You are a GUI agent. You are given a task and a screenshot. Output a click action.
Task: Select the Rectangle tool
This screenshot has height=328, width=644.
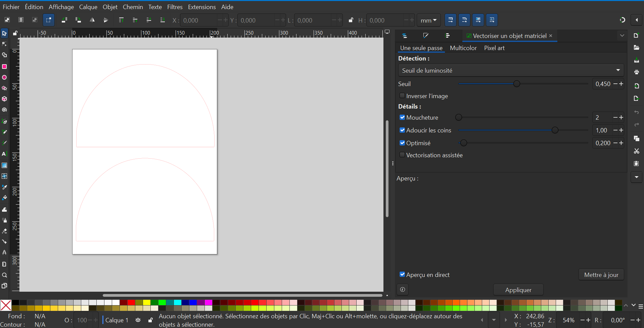pyautogui.click(x=4, y=67)
